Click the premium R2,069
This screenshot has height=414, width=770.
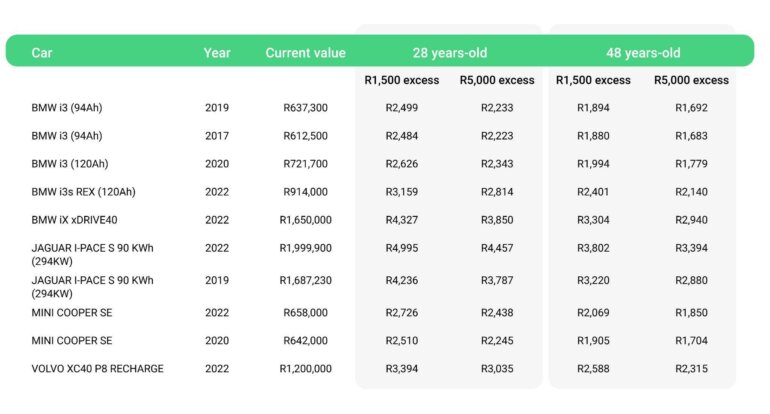(593, 312)
